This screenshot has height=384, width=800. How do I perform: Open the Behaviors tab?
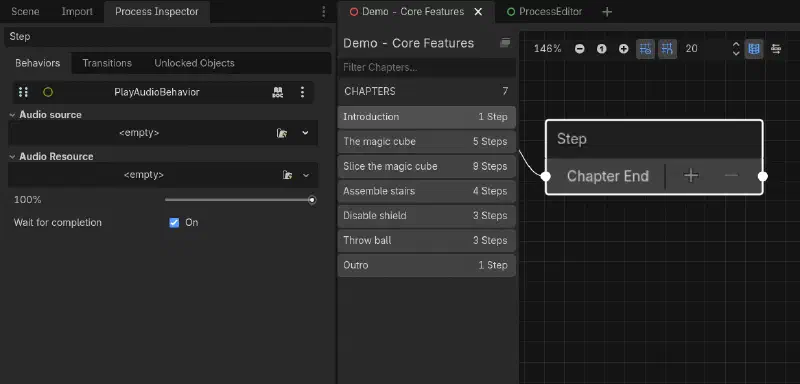[x=38, y=63]
